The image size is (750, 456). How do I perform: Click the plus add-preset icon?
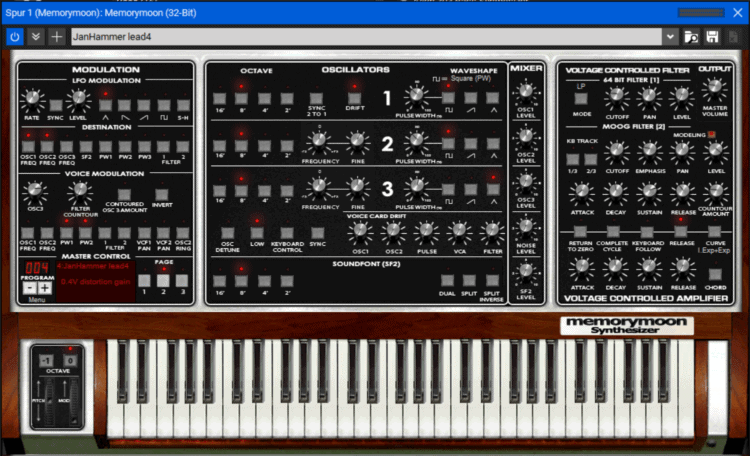point(56,37)
